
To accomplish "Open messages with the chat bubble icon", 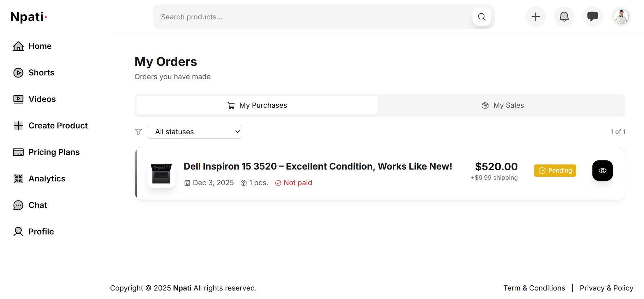I will [x=592, y=16].
